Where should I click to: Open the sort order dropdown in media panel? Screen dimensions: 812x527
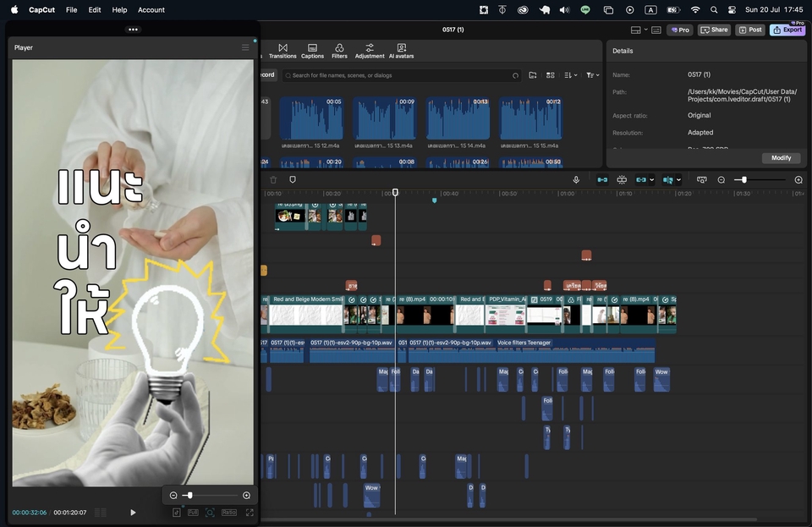571,75
